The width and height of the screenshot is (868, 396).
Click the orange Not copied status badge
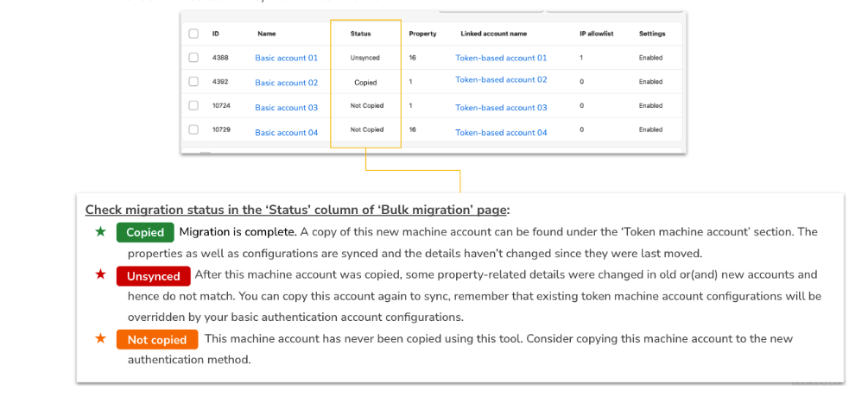tap(157, 340)
